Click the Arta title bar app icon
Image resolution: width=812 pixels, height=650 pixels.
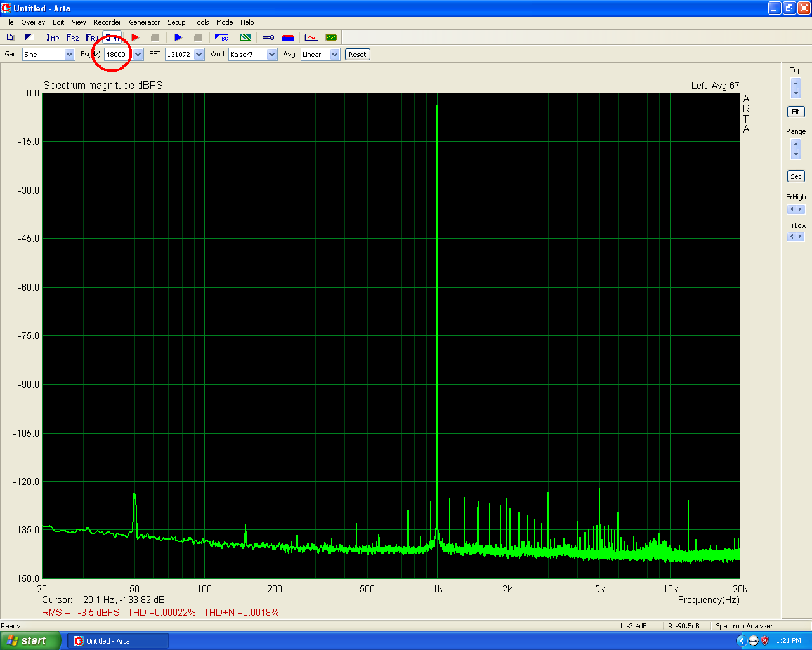click(6, 8)
